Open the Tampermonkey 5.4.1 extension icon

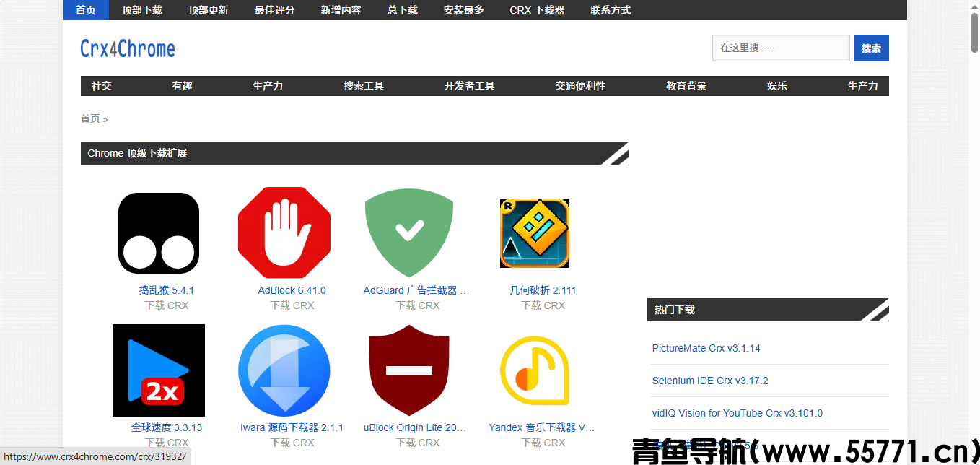click(x=159, y=233)
